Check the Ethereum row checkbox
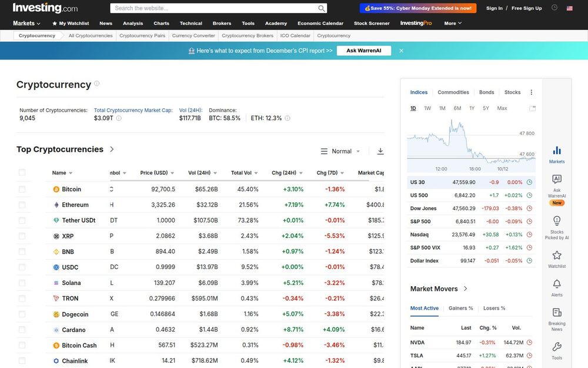This screenshot has height=368, width=588. click(x=22, y=205)
